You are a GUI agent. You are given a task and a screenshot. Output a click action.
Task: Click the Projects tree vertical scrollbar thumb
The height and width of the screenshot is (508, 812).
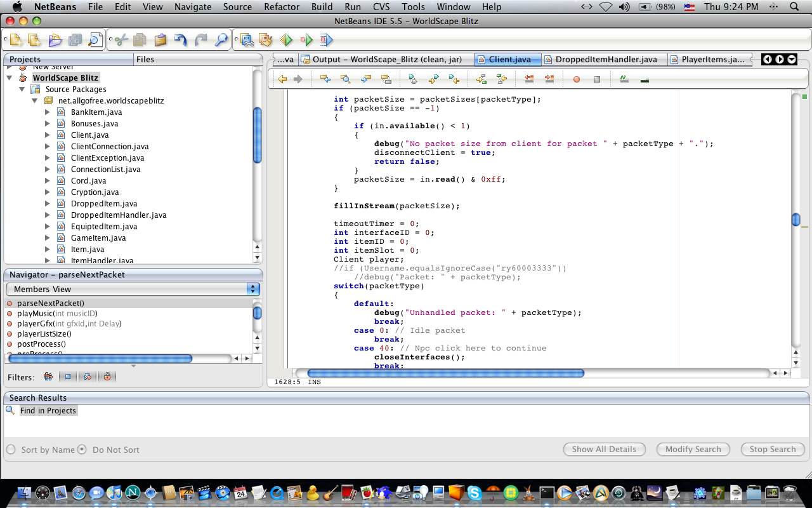point(257,136)
